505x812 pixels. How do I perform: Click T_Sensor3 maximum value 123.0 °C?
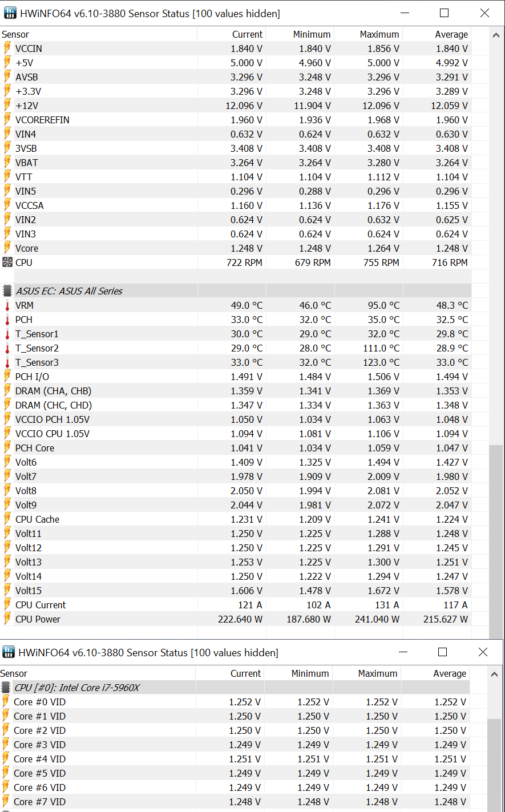pyautogui.click(x=381, y=362)
